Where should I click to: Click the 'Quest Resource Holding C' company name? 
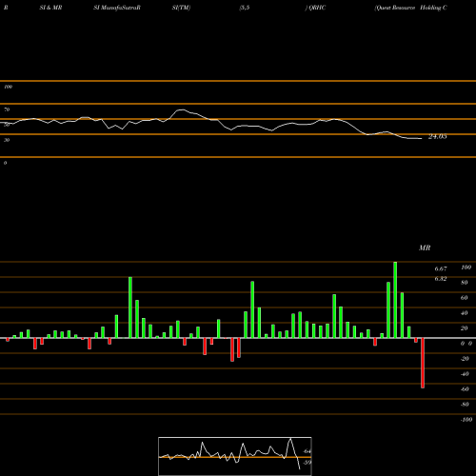click(x=410, y=8)
